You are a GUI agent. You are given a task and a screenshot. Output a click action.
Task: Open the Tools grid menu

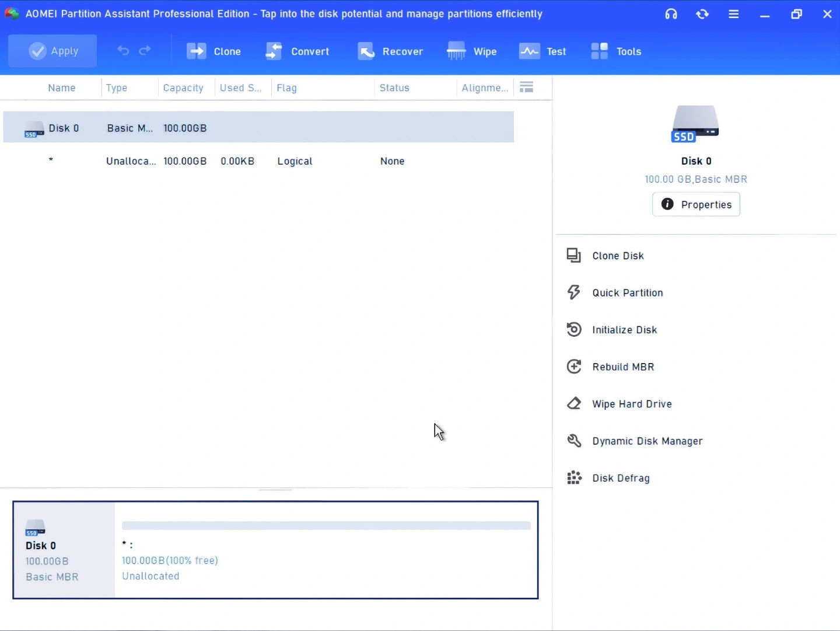tap(615, 51)
